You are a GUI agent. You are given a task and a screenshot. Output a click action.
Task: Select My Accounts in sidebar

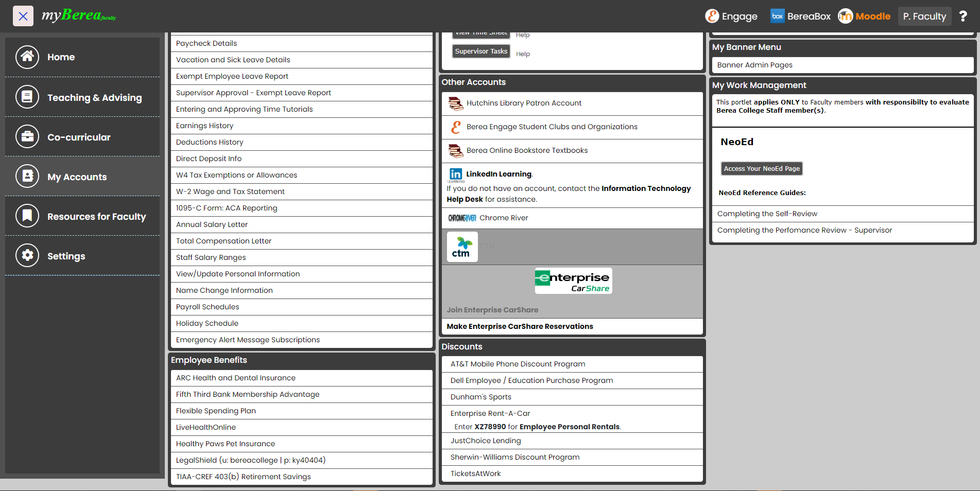point(77,177)
